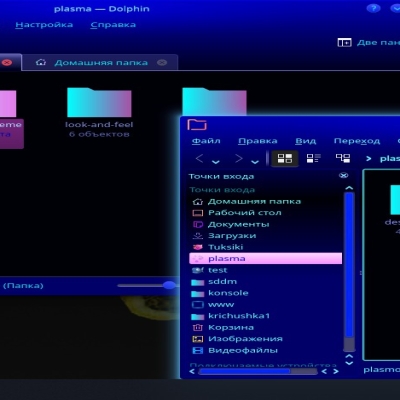Open the Файл menu in the front window

point(206,141)
